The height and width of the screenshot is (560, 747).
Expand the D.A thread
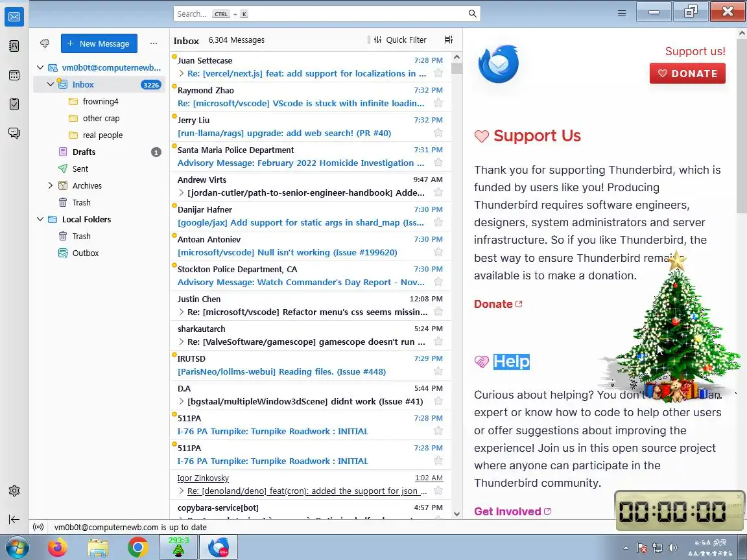tap(182, 401)
